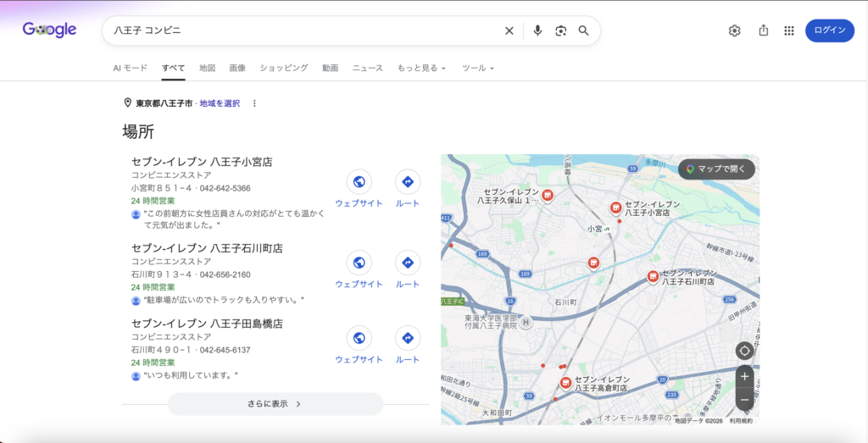Open セブン-イレブン 八王子田島橋店 listing
This screenshot has height=443, width=868.
click(x=207, y=324)
